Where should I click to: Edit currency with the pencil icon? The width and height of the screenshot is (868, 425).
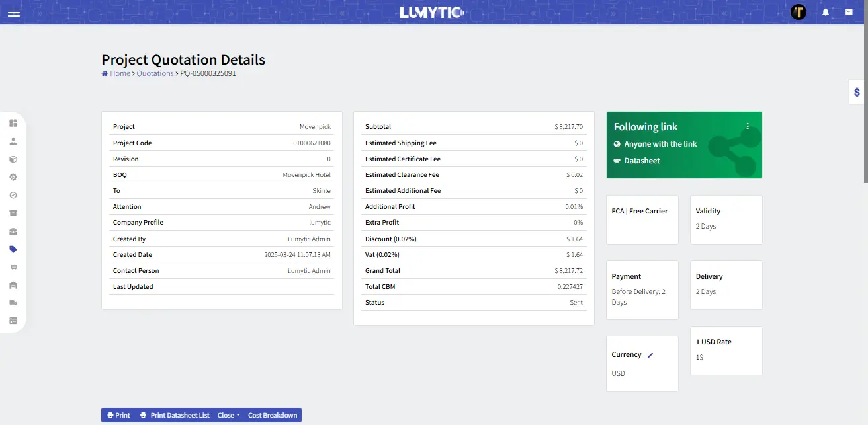pyautogui.click(x=650, y=355)
